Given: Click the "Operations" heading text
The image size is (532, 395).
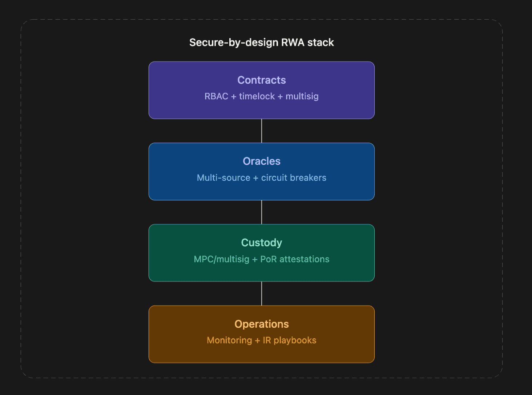Looking at the screenshot, I should (262, 324).
